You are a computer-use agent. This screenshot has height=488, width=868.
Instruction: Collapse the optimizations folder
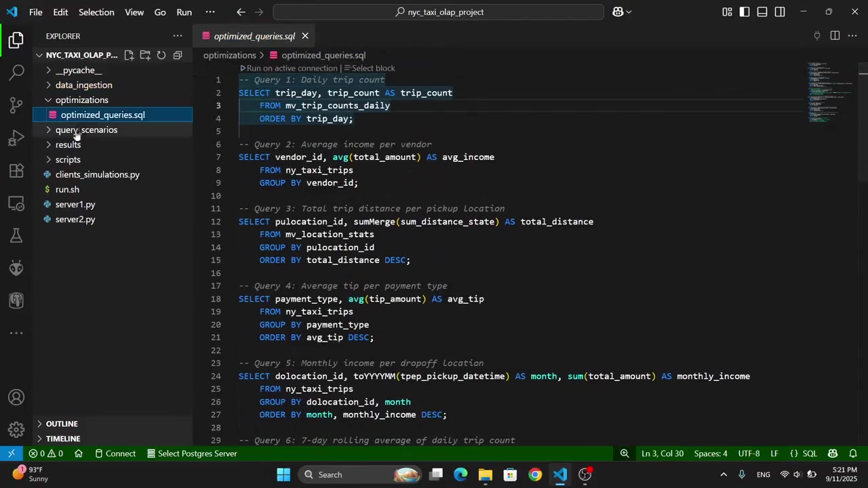click(81, 100)
